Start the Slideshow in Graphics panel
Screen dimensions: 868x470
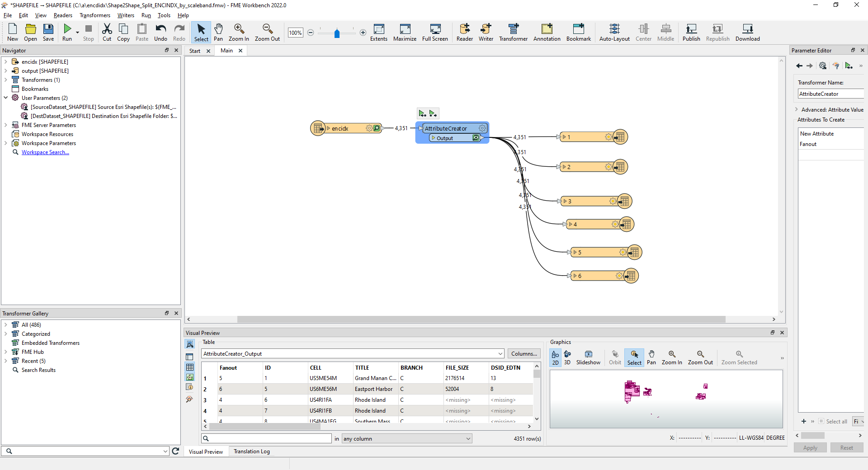(x=588, y=357)
